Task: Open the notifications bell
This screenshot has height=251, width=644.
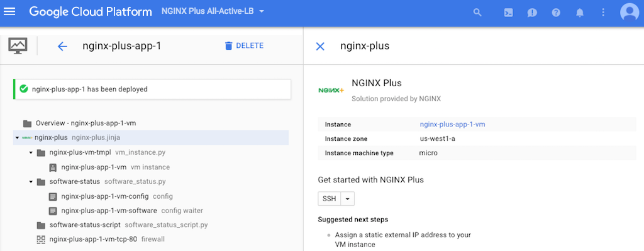Action: (579, 13)
